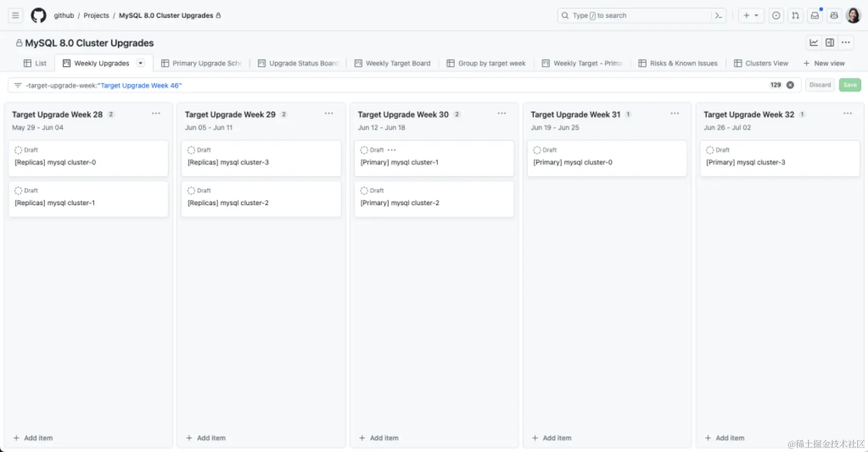The image size is (868, 452).
Task: Open the [Replicas] mysql cluster-0 card
Action: 88,158
